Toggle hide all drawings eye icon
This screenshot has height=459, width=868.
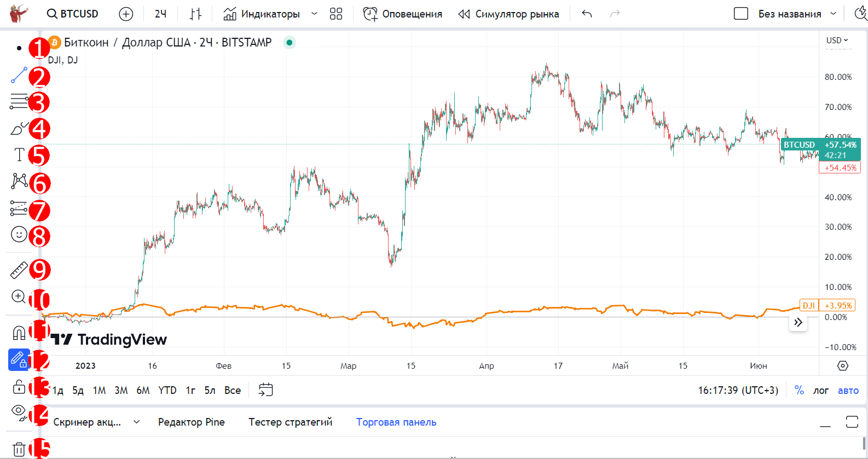pyautogui.click(x=19, y=413)
